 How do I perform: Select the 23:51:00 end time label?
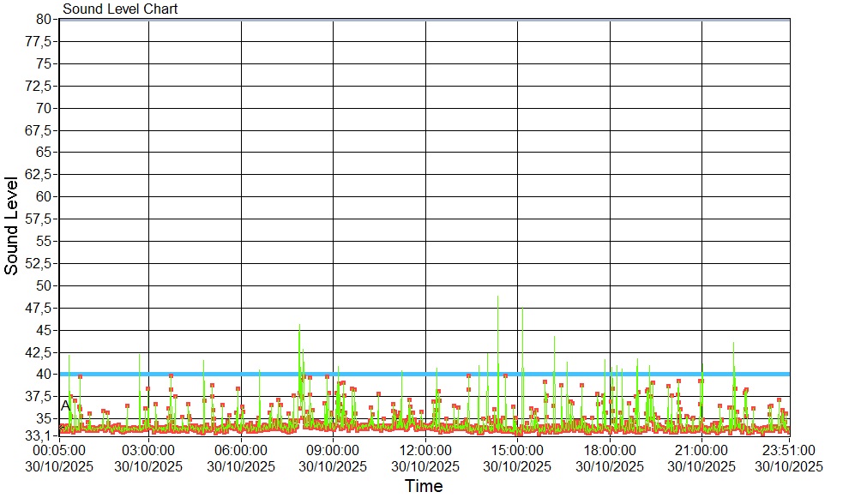coord(789,450)
